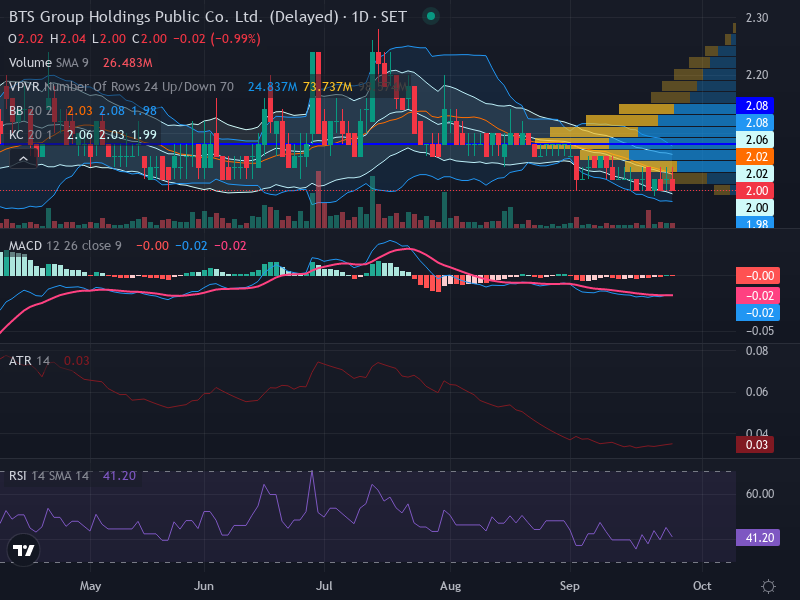Click the Volume SMA 9 indicator legend

[48, 63]
